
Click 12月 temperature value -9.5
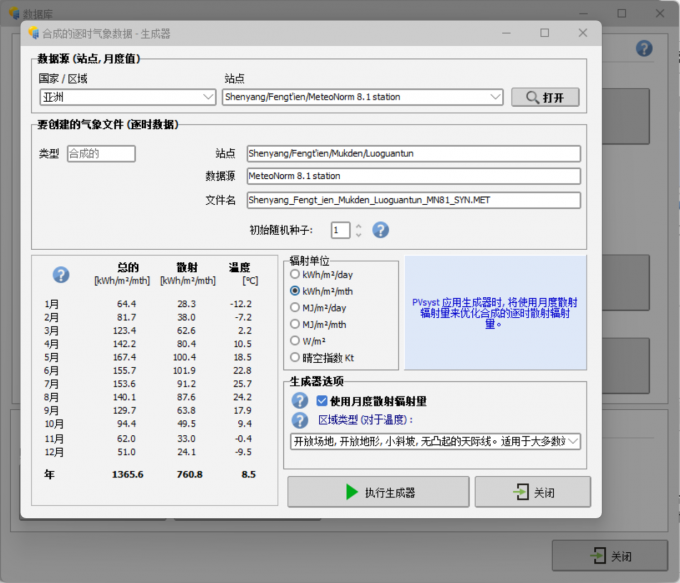click(x=243, y=452)
